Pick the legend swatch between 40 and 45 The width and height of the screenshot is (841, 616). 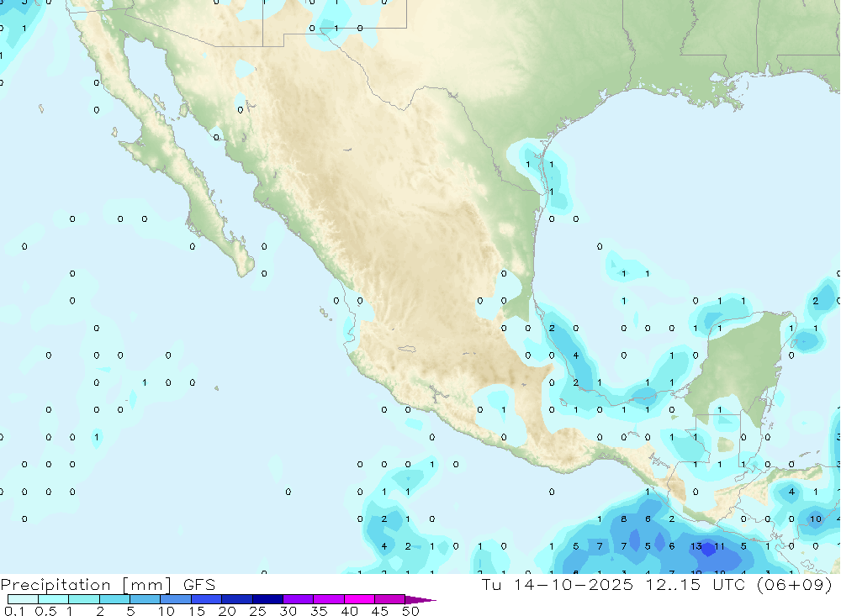point(359,599)
